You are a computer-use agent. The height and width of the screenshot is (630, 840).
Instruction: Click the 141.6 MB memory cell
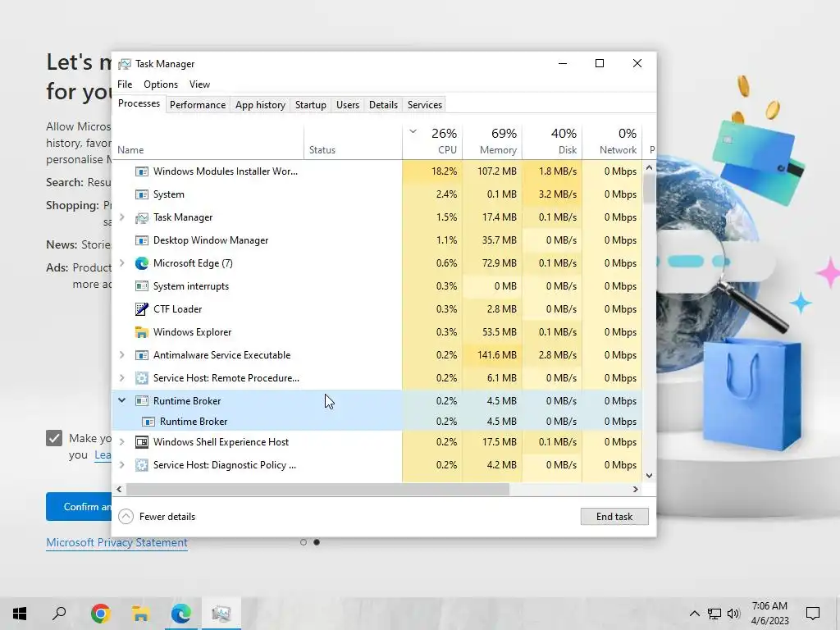492,355
